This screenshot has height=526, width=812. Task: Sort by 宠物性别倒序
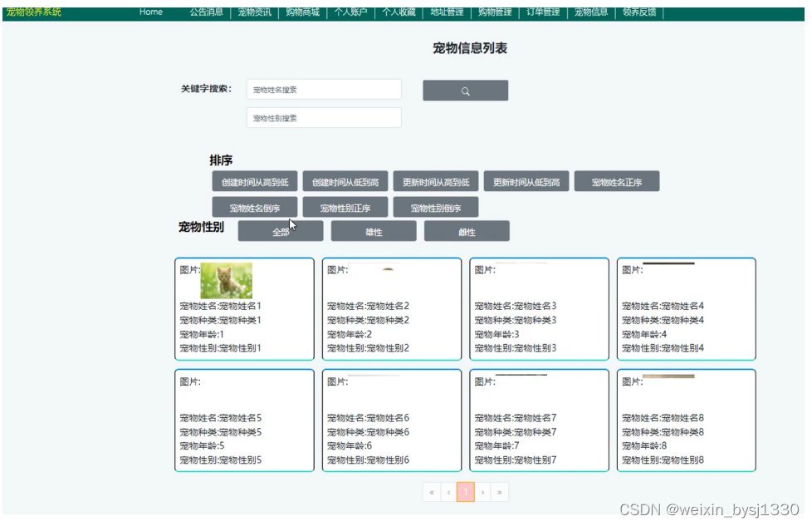pyautogui.click(x=436, y=207)
